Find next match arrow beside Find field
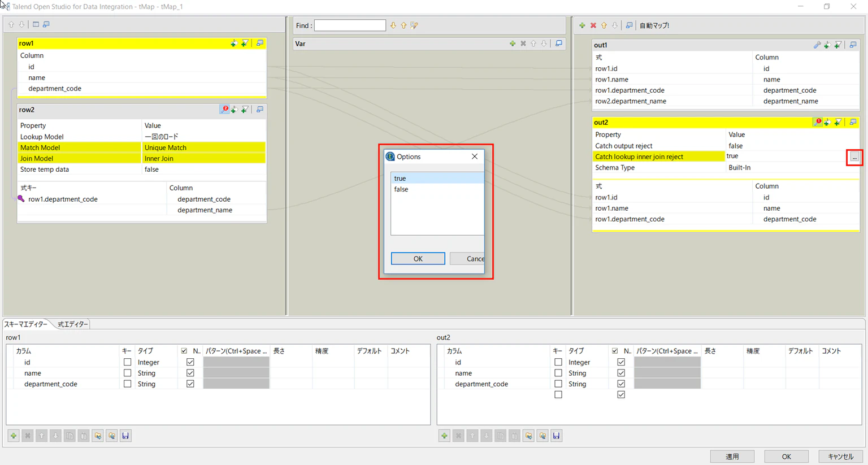 tap(393, 25)
